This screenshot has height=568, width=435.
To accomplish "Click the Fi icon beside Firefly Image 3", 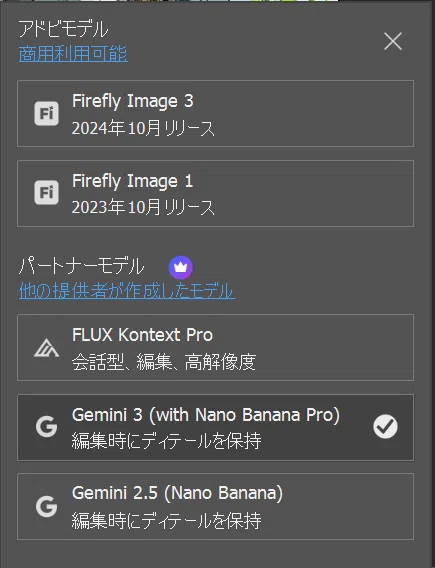I will tap(46, 113).
